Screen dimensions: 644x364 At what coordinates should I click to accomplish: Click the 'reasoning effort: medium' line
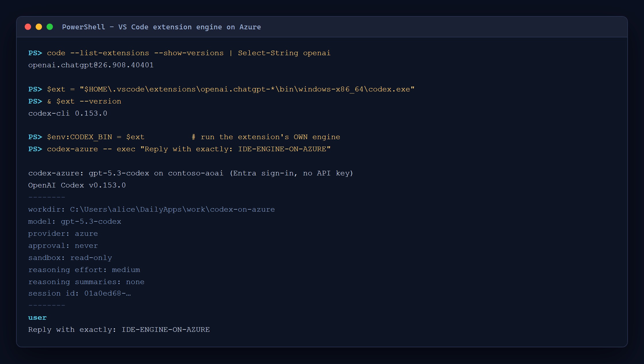(x=84, y=270)
